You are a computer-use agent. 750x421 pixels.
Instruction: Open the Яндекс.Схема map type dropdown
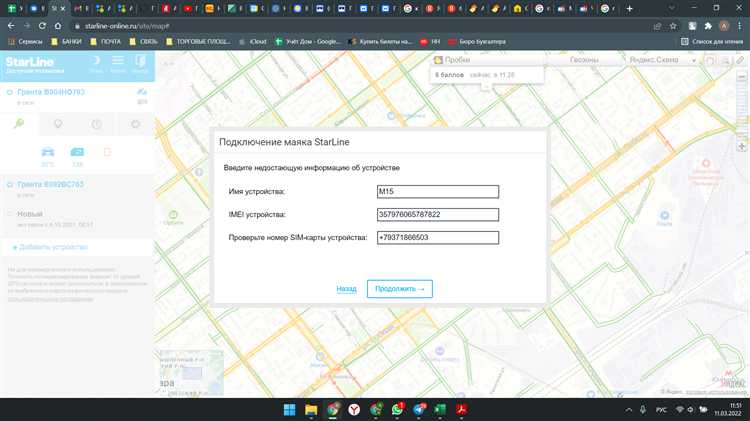tap(662, 60)
